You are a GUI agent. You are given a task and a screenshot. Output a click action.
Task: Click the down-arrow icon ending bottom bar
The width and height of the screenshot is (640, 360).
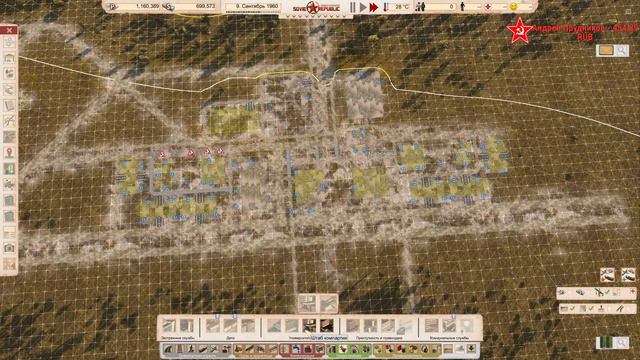(471, 349)
